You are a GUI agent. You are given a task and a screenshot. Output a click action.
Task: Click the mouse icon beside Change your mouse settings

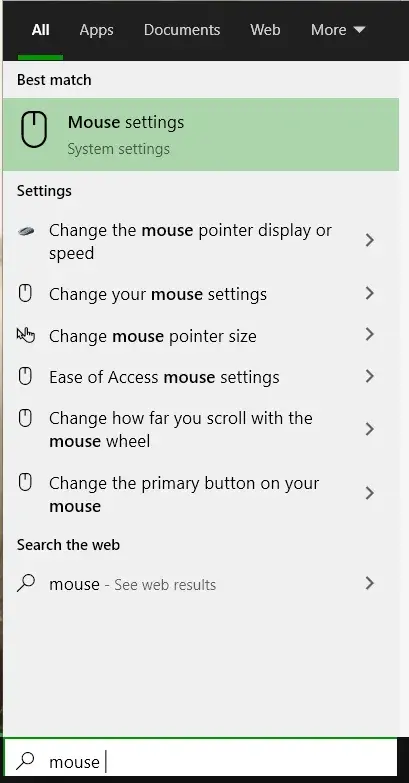tap(25, 293)
